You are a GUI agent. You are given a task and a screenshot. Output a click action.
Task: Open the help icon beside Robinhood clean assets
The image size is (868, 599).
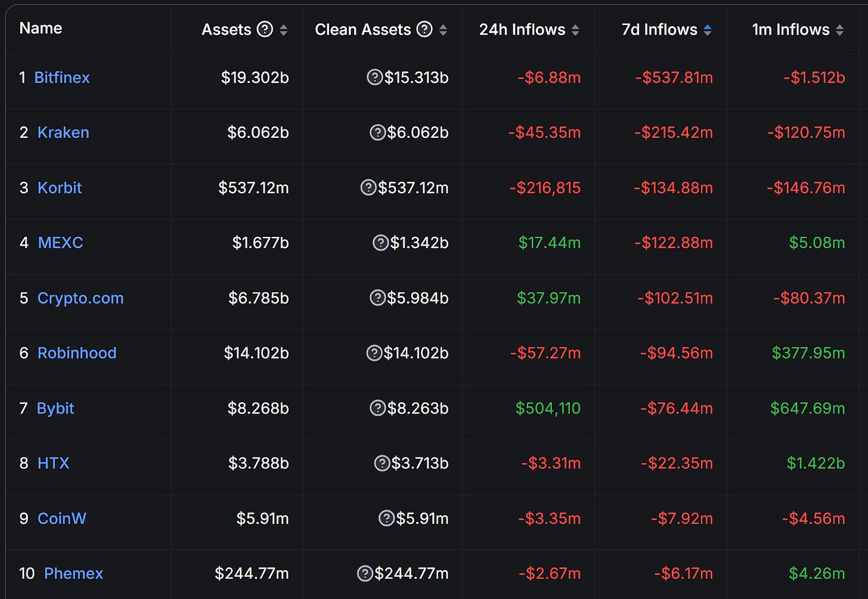pos(374,353)
